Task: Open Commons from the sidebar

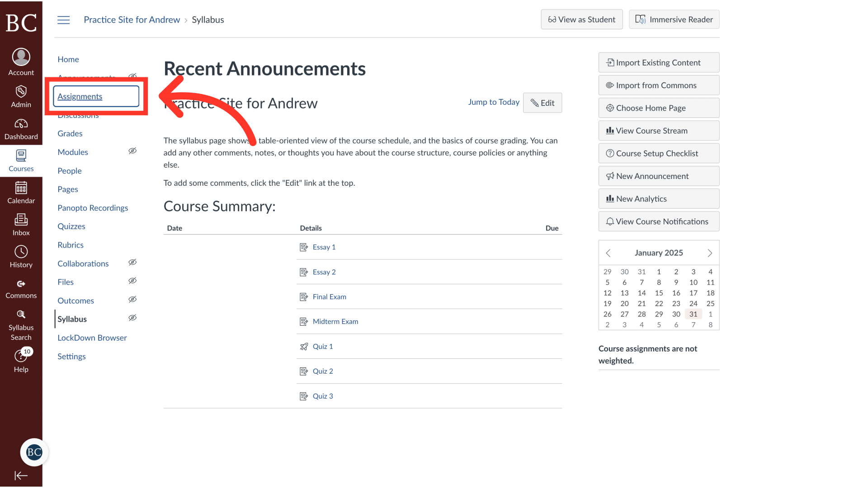Action: tap(21, 288)
